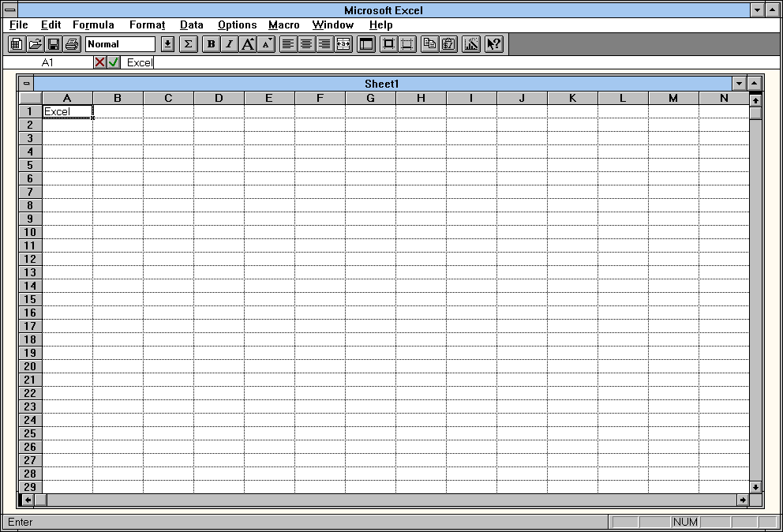Open the Sheet1 document control menu
The image size is (783, 532).
tap(26, 84)
